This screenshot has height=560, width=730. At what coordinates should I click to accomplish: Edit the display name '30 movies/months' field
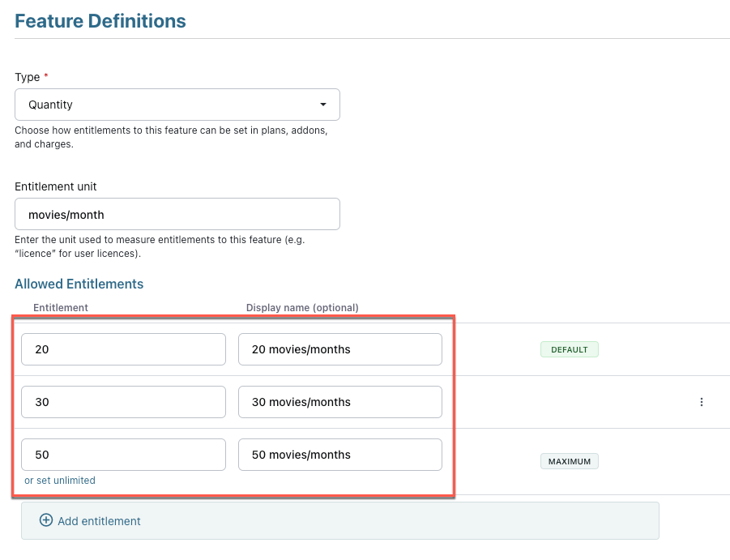[x=339, y=402]
